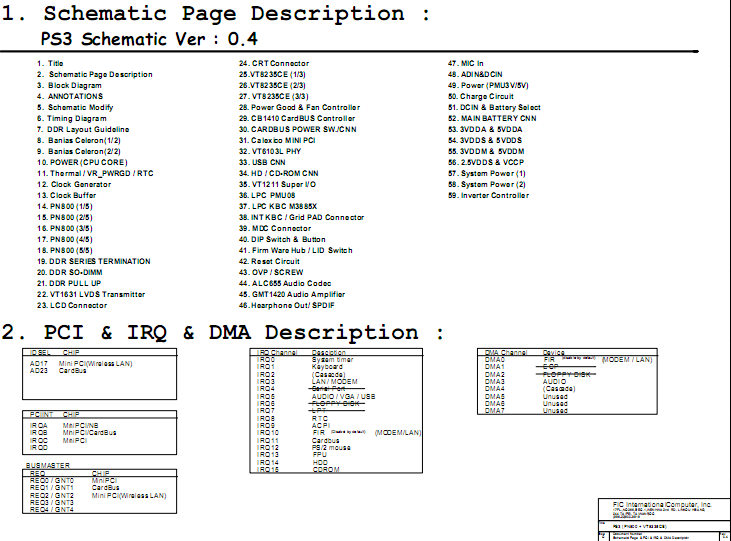Select '24. CRT Connector' entry
The height and width of the screenshot is (541, 731).
(274, 63)
